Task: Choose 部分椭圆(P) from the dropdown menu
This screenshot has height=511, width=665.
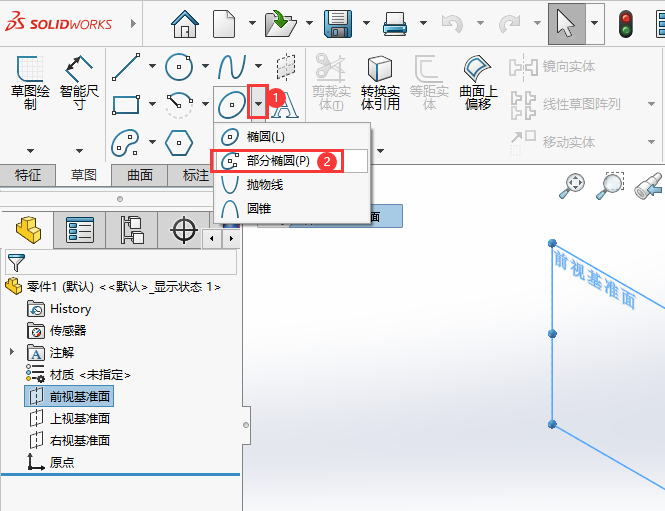Action: (x=291, y=161)
